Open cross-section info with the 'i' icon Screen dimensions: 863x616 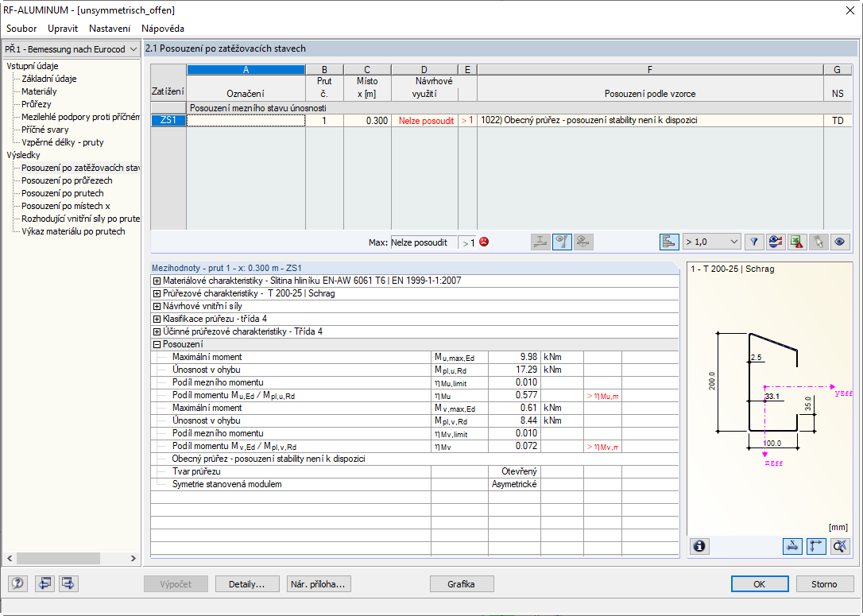[700, 546]
